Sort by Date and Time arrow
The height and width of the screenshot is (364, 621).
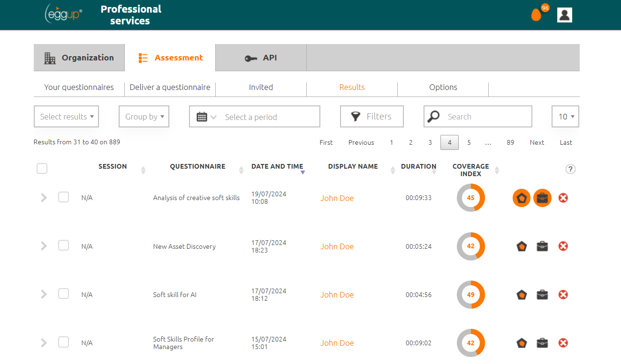pyautogui.click(x=303, y=173)
